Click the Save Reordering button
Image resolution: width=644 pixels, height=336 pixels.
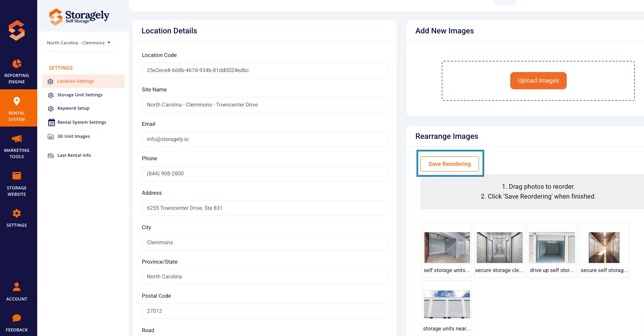click(449, 164)
